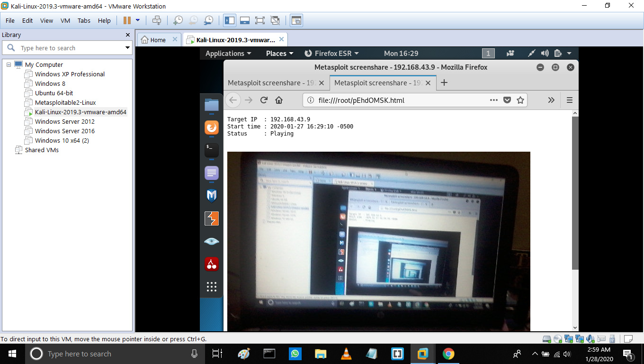This screenshot has height=364, width=644.
Task: Open the Snapshot Manager icon
Action: 208,20
